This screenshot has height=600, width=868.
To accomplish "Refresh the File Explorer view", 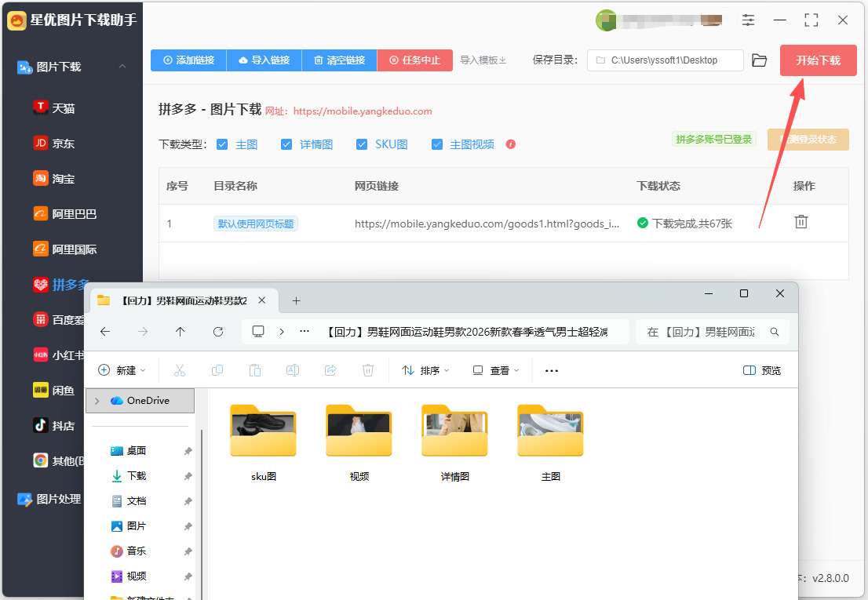I will [218, 332].
